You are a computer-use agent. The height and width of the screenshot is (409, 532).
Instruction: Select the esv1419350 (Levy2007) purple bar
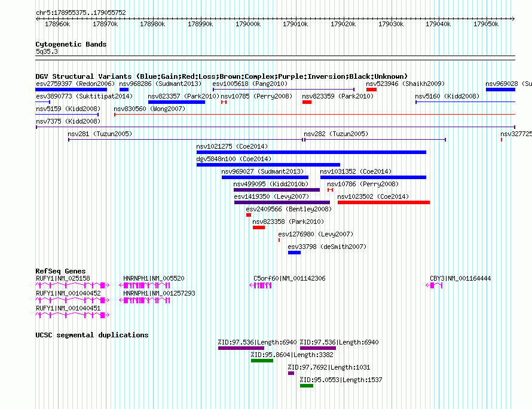[282, 202]
